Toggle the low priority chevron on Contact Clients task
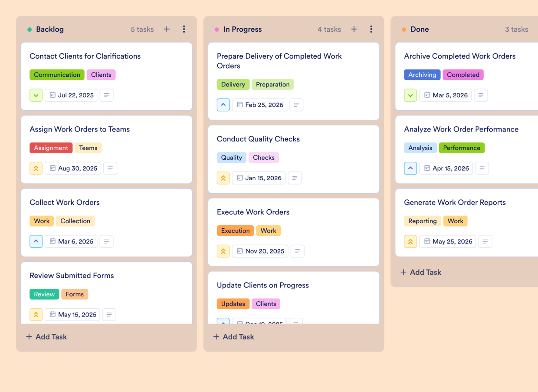 [x=36, y=95]
